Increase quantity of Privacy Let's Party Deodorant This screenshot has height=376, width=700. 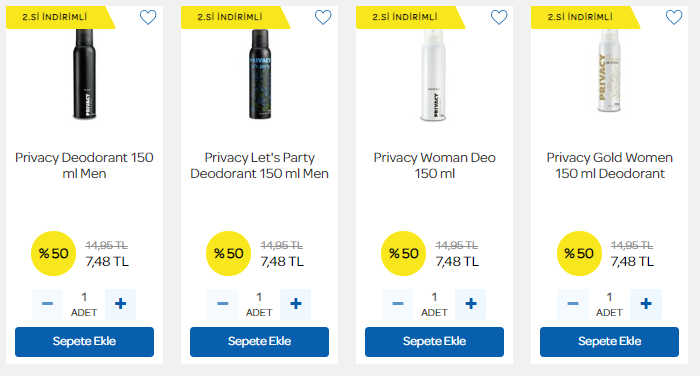point(296,304)
